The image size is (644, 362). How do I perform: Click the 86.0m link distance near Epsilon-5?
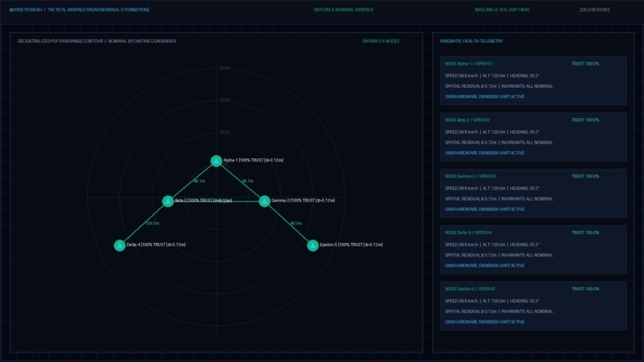[x=296, y=224]
